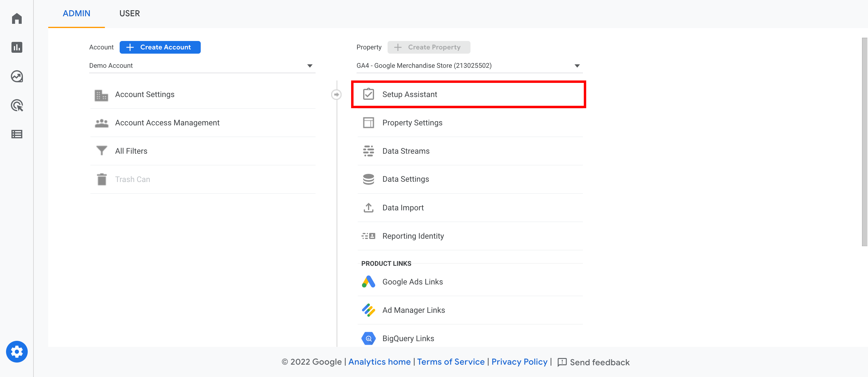Click the Ad Manager Links icon

(368, 309)
